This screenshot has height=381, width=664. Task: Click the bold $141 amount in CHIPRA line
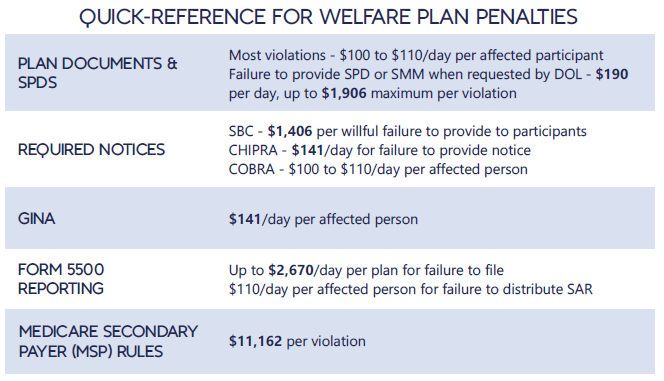click(307, 150)
